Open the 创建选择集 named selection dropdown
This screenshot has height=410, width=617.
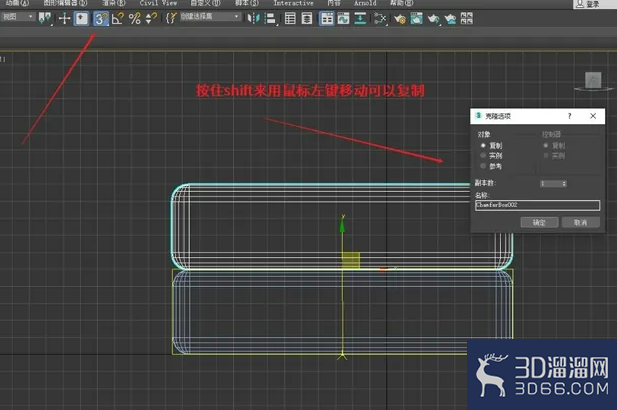[x=210, y=17]
